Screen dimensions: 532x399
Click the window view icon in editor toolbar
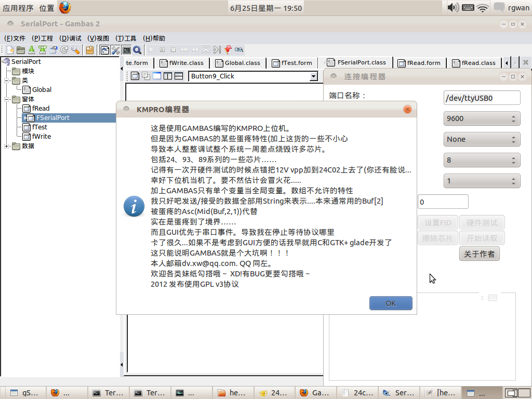tap(157, 76)
